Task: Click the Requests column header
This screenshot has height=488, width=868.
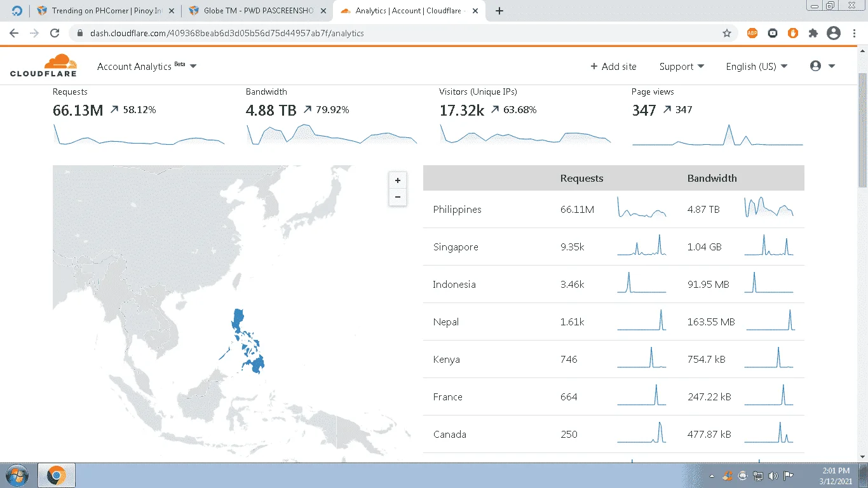Action: tap(582, 178)
